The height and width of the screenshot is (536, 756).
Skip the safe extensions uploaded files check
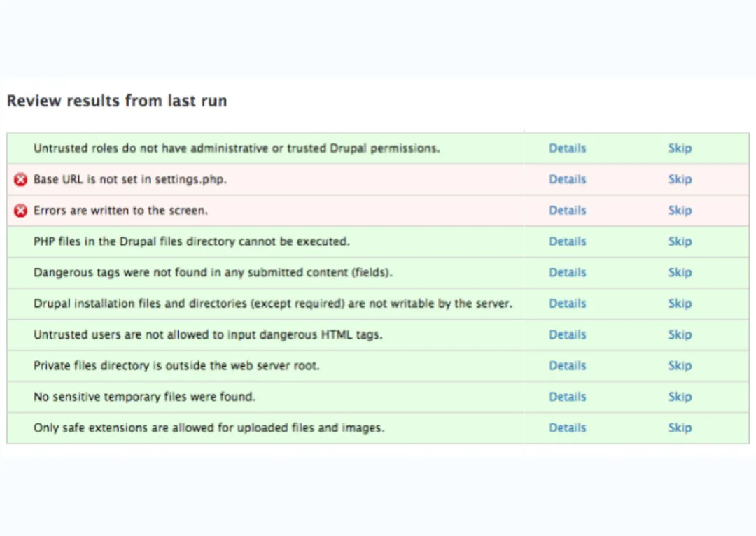pyautogui.click(x=679, y=428)
